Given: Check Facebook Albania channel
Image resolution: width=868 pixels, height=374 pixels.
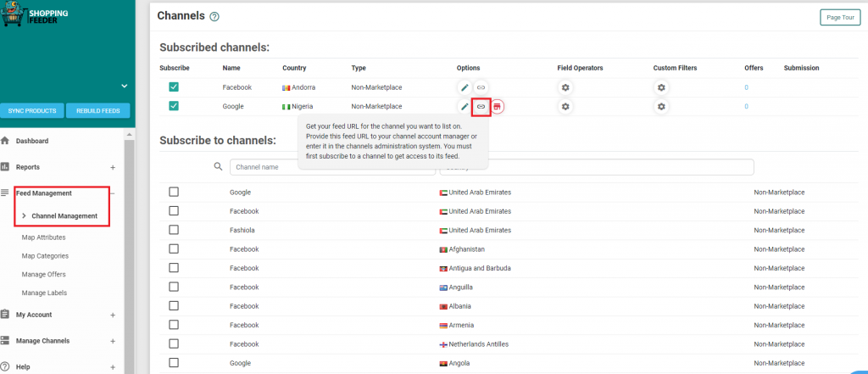Looking at the screenshot, I should tap(174, 306).
